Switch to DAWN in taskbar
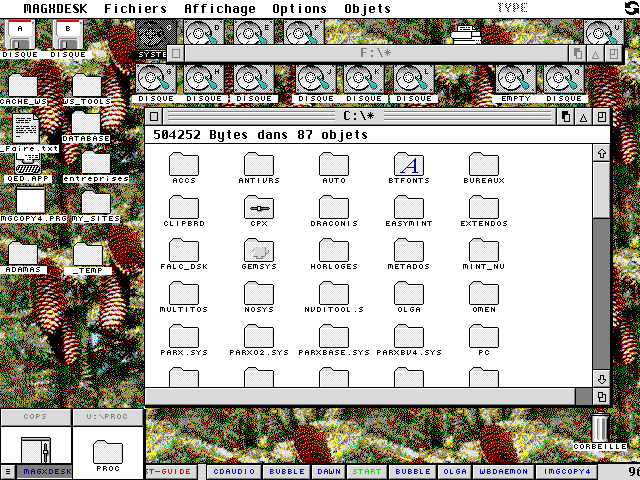Viewport: 640px width, 480px height. (329, 471)
